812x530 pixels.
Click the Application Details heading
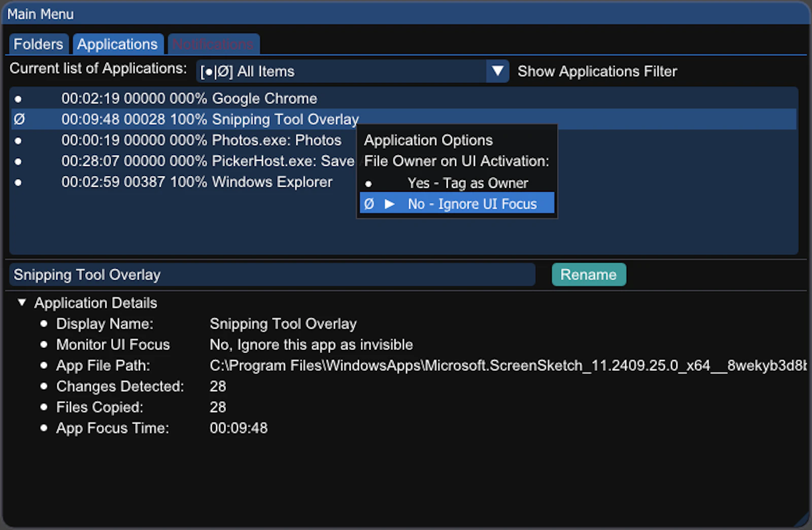point(95,303)
